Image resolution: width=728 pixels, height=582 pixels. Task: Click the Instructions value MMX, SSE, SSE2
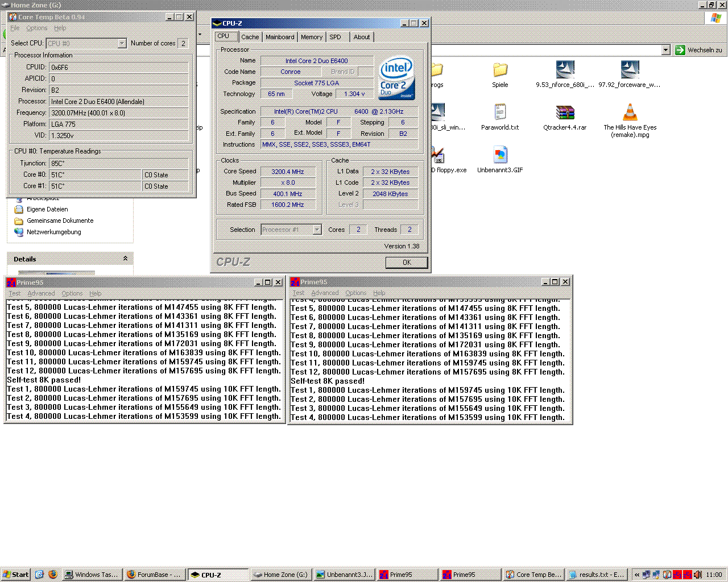point(340,144)
